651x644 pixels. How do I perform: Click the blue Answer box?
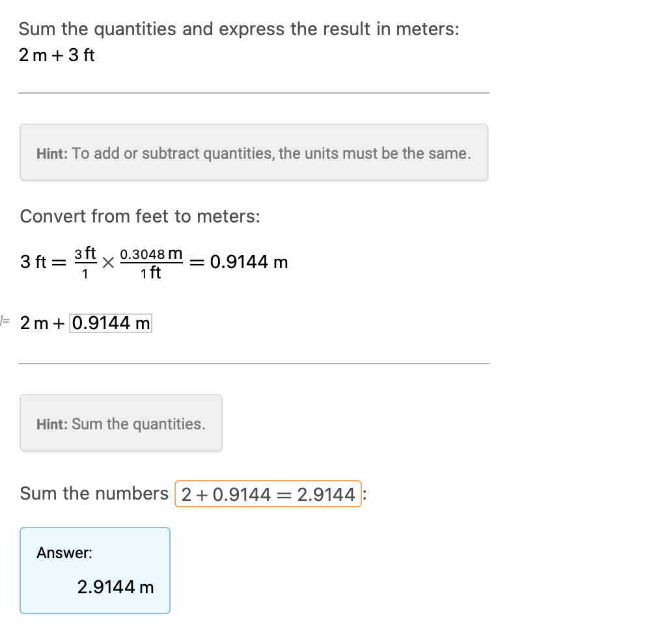coord(95,570)
